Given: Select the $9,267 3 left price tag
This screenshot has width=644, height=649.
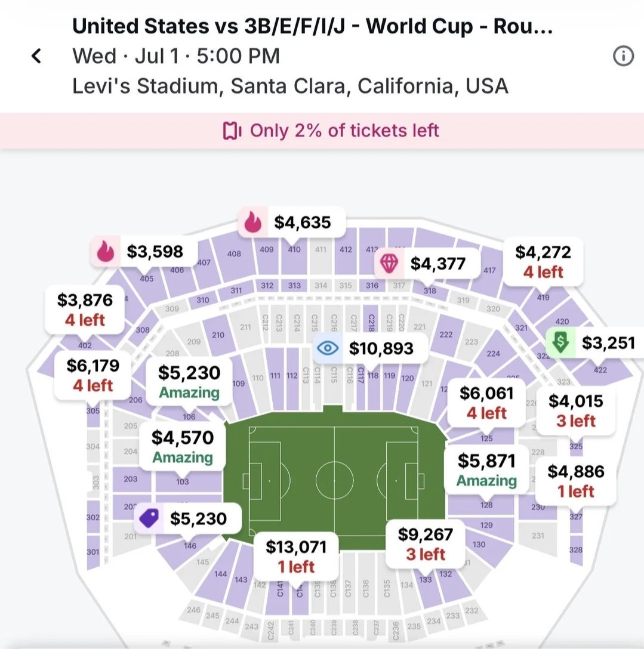Looking at the screenshot, I should click(x=426, y=544).
